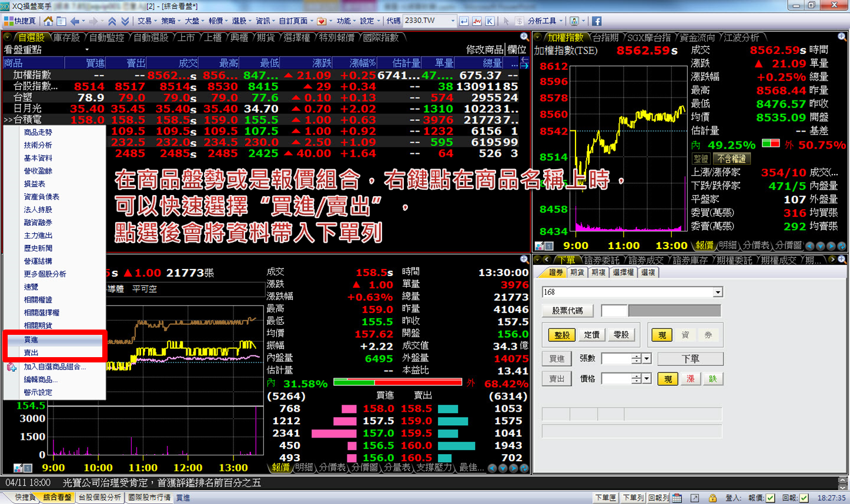Click the 下單 submit order button

[x=690, y=358]
